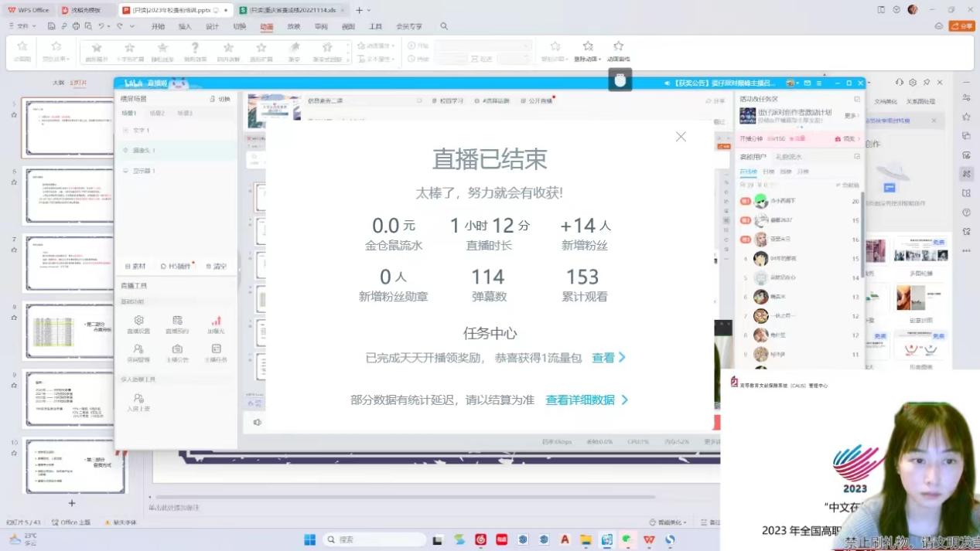
Task: Open the 插入 ribbon tab
Action: [185, 26]
